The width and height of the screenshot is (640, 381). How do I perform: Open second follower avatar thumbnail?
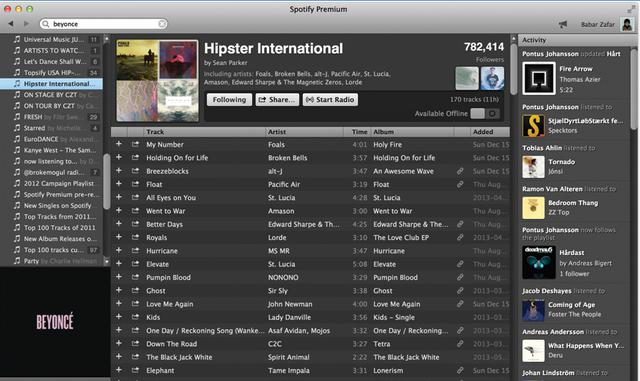pos(492,78)
